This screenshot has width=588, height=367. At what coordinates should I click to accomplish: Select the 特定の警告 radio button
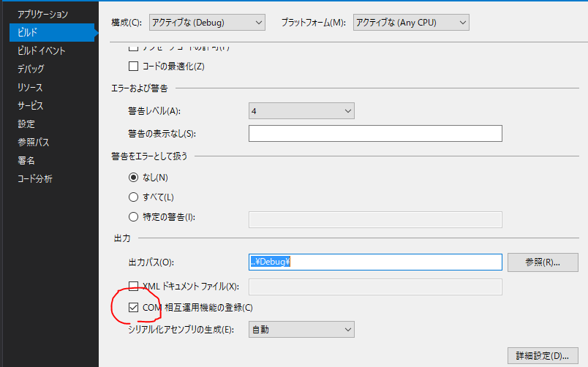pos(134,217)
